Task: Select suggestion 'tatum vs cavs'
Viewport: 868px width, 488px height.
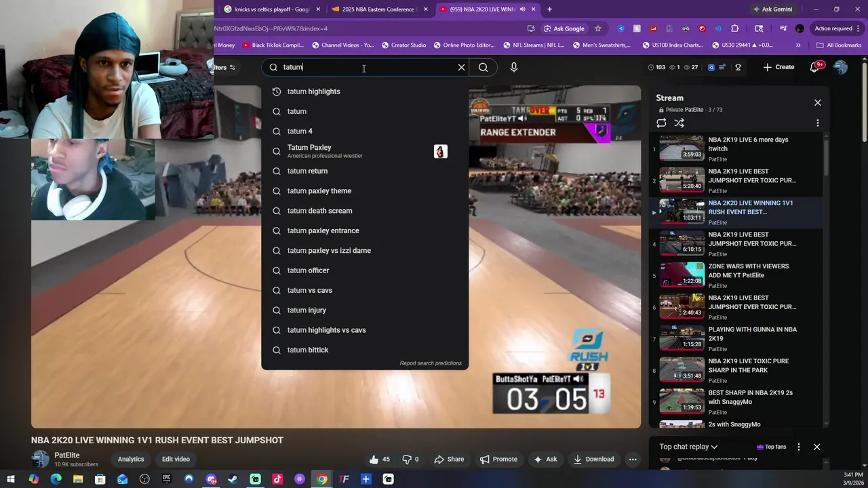Action: point(365,290)
